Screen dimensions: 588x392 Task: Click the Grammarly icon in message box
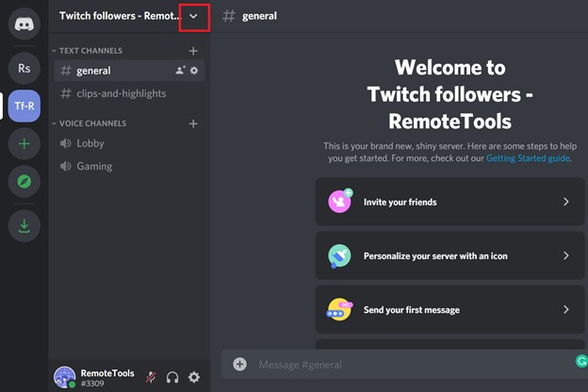click(581, 361)
